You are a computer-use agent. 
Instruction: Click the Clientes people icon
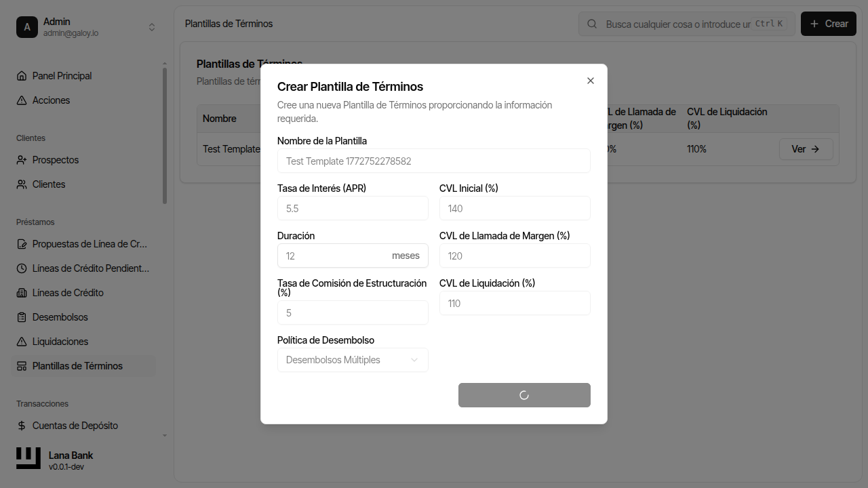[x=22, y=184]
